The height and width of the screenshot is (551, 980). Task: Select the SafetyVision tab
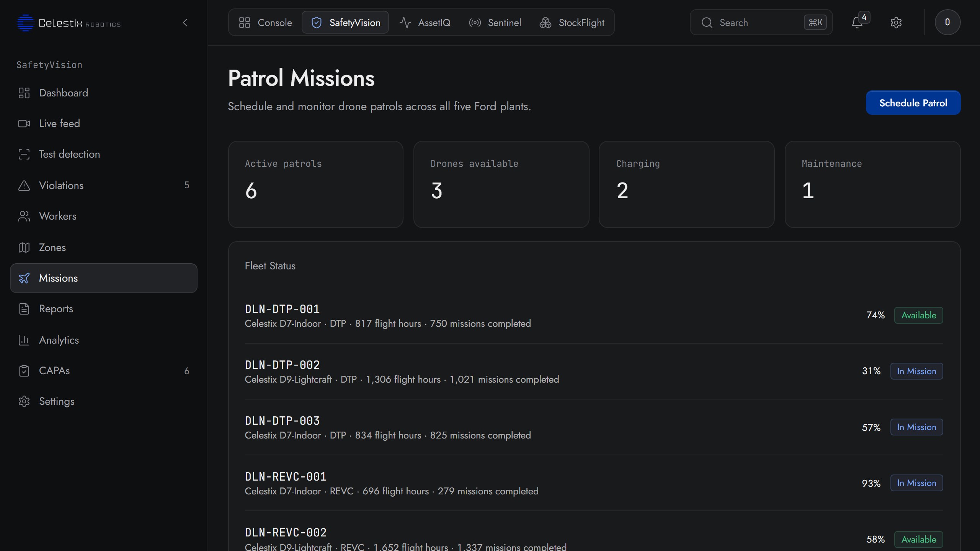pyautogui.click(x=345, y=23)
